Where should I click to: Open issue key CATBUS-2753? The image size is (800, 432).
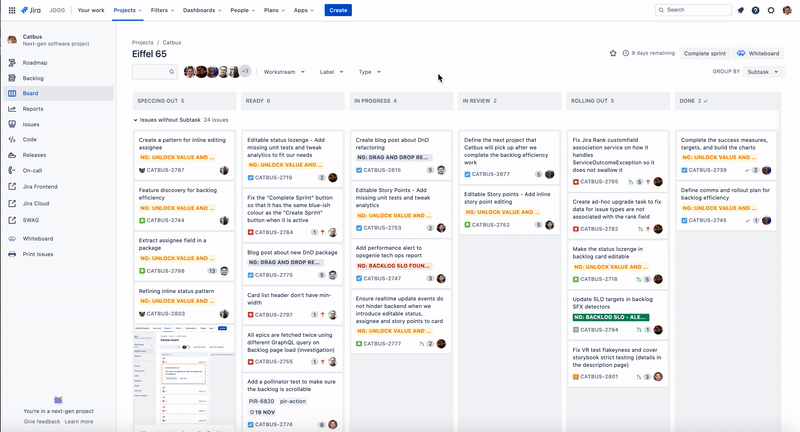pos(382,228)
